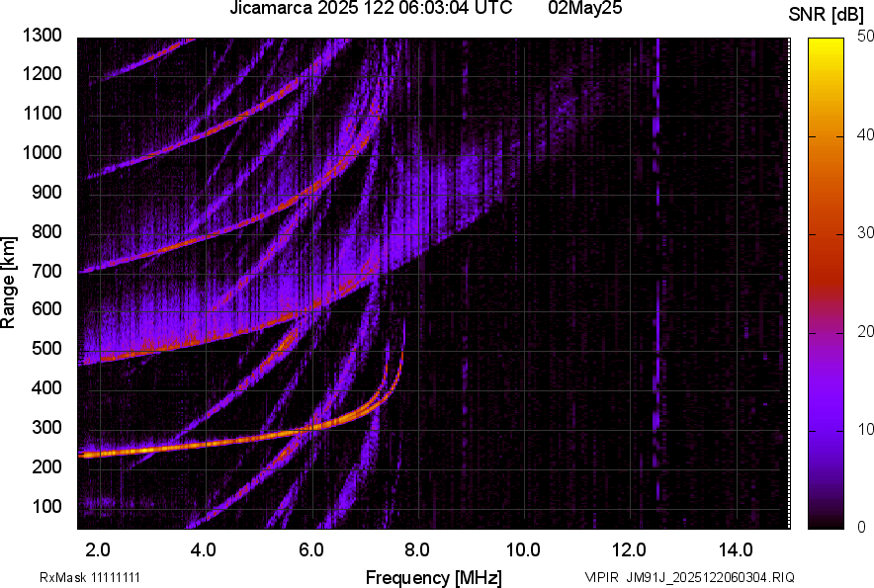The height and width of the screenshot is (588, 874).
Task: Click the 600 range tick label
Action: click(x=46, y=308)
